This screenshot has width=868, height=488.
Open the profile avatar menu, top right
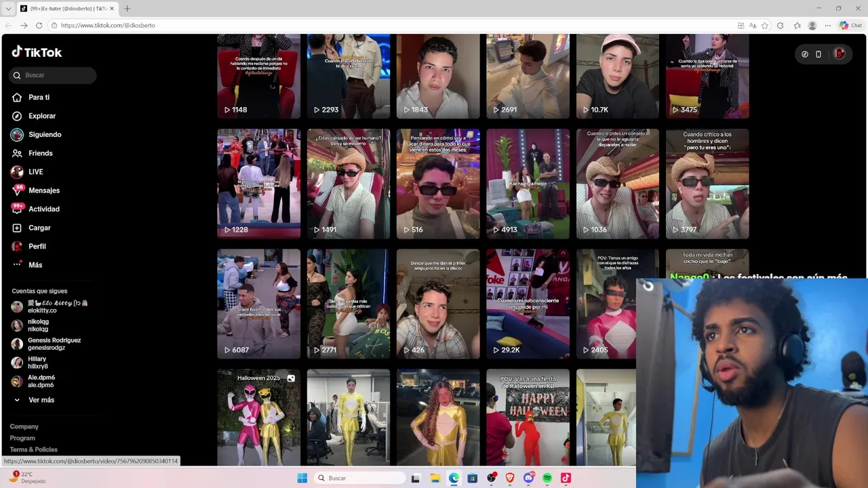840,54
